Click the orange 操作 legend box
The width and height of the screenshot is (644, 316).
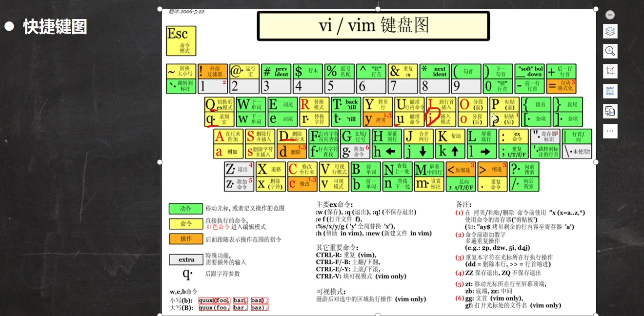tap(185, 239)
